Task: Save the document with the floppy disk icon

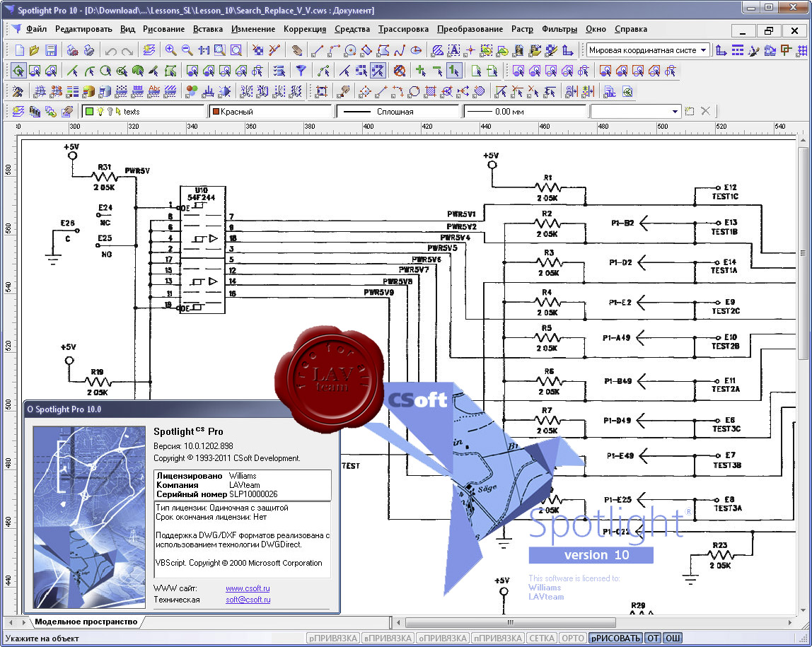Action: (x=51, y=50)
